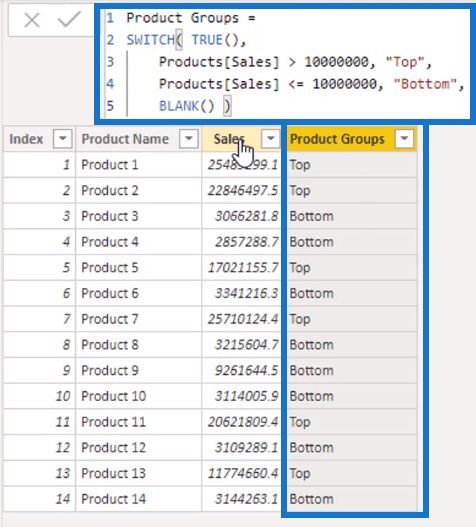The image size is (476, 527).
Task: Click the formula line returning "Top"
Action: (295, 62)
